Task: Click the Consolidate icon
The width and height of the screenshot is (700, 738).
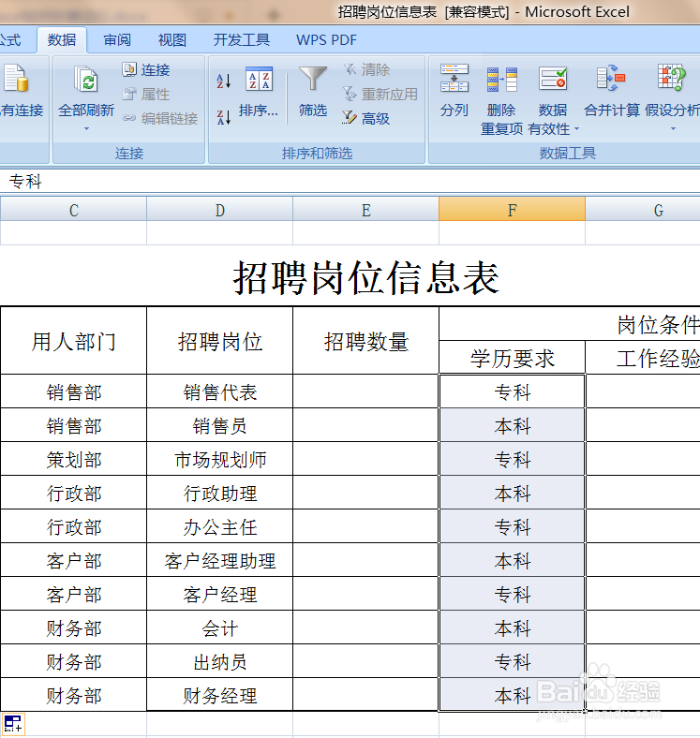Action: click(611, 78)
